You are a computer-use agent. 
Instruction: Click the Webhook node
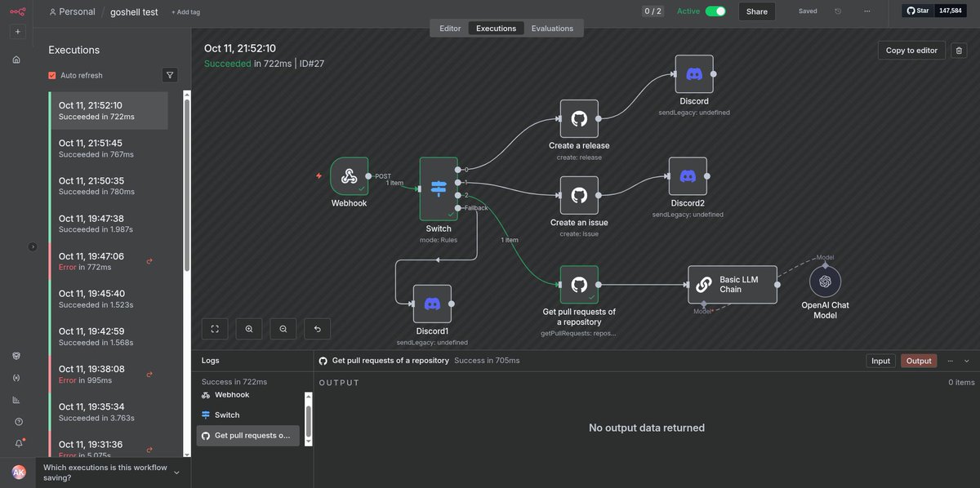tap(350, 176)
